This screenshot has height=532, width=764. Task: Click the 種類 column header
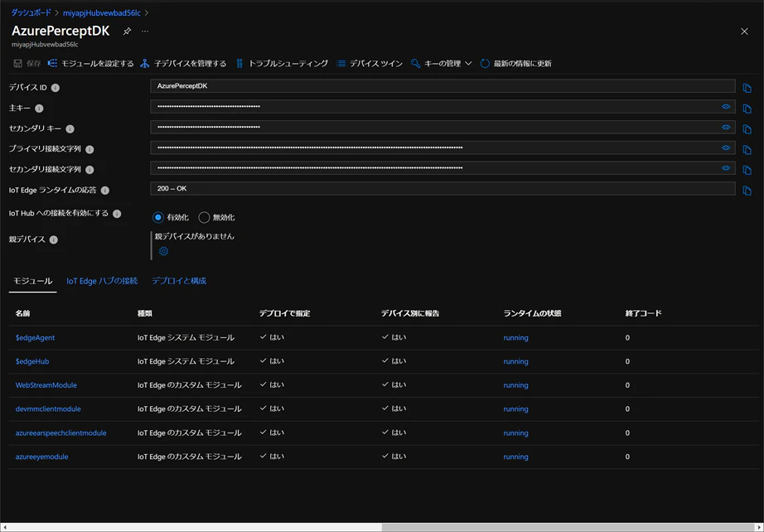pyautogui.click(x=145, y=313)
